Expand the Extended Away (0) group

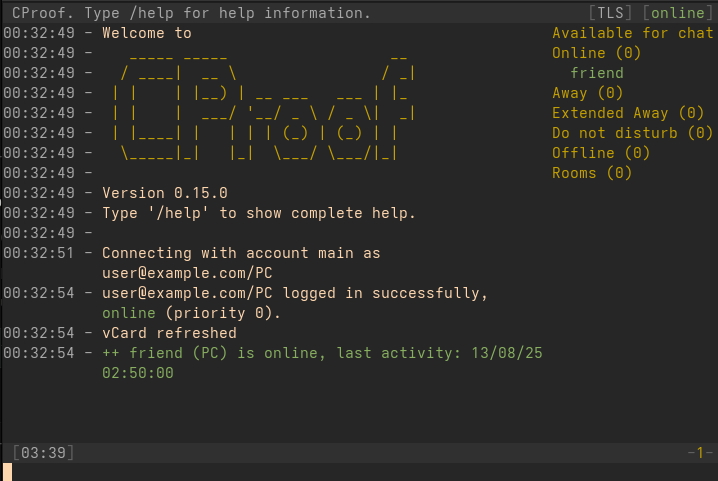pos(628,113)
